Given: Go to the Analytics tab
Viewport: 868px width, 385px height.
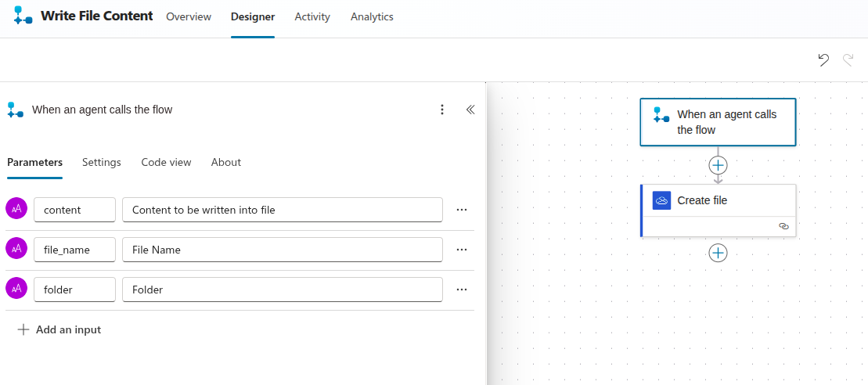Looking at the screenshot, I should coord(372,17).
